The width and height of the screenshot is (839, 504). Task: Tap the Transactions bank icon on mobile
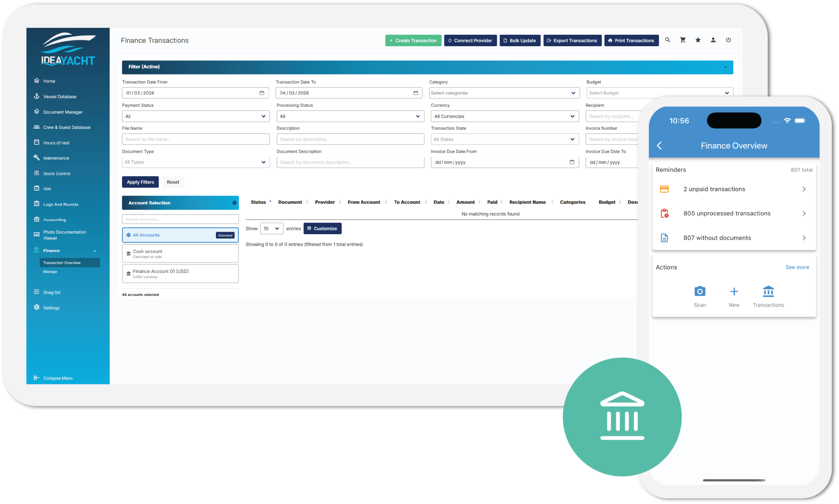click(x=768, y=291)
